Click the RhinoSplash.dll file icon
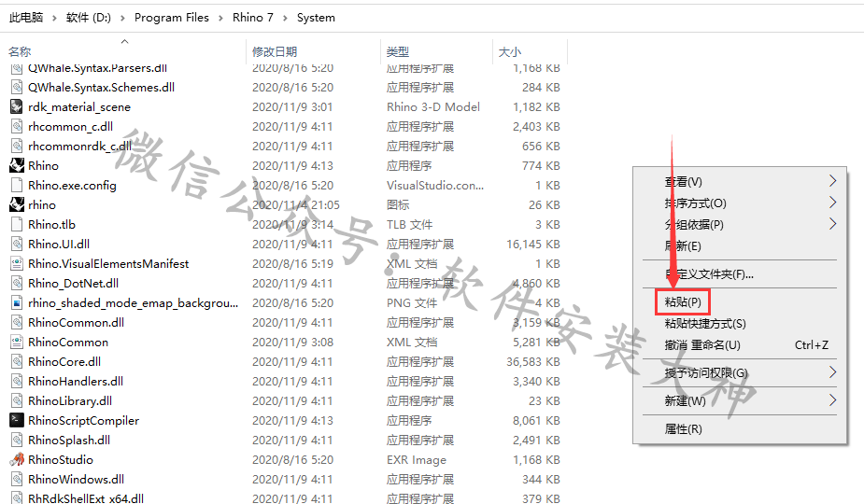Image resolution: width=864 pixels, height=504 pixels. tap(17, 440)
